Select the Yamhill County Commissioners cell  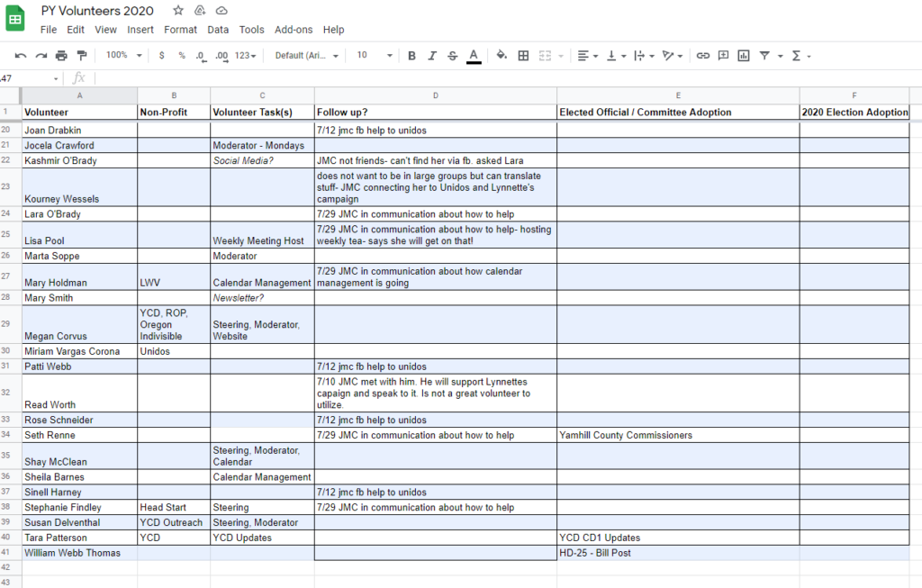point(677,436)
